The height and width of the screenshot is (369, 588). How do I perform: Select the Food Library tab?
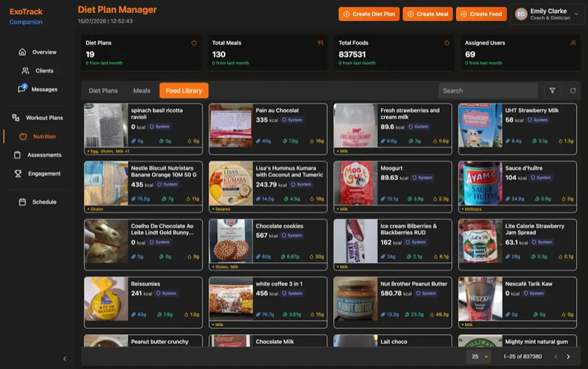point(184,90)
